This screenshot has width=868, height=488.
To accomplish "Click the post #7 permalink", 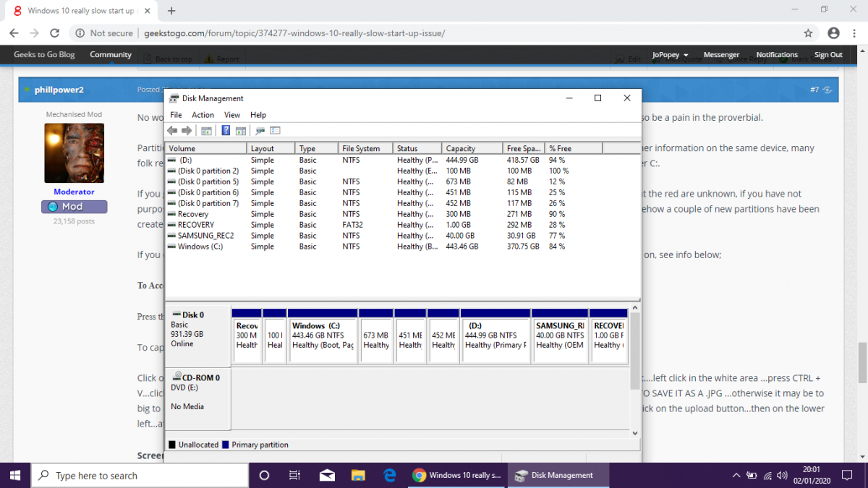I will (x=814, y=90).
